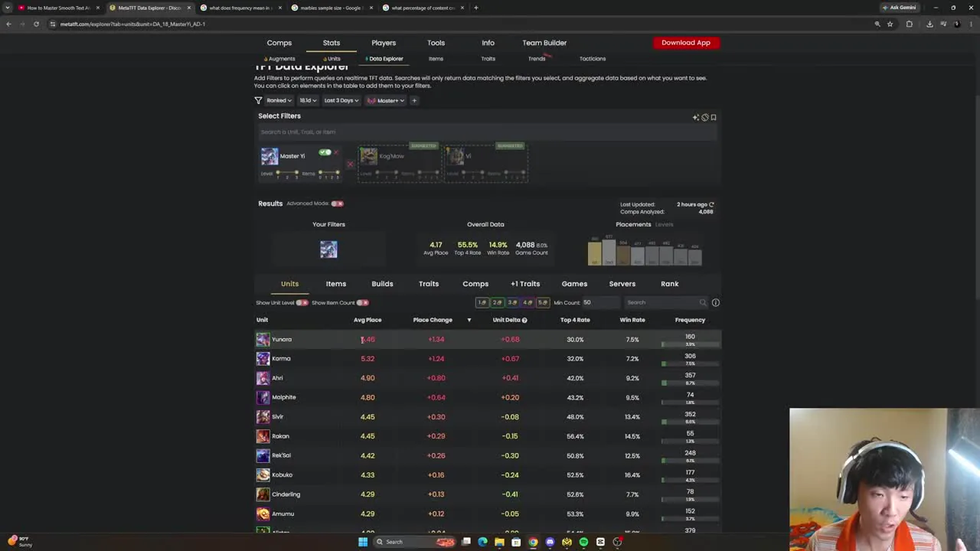Click the Download App button
The width and height of the screenshot is (980, 551).
[x=686, y=43]
